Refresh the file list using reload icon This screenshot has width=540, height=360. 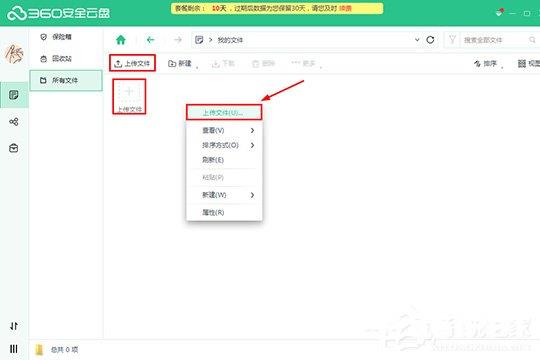point(430,40)
